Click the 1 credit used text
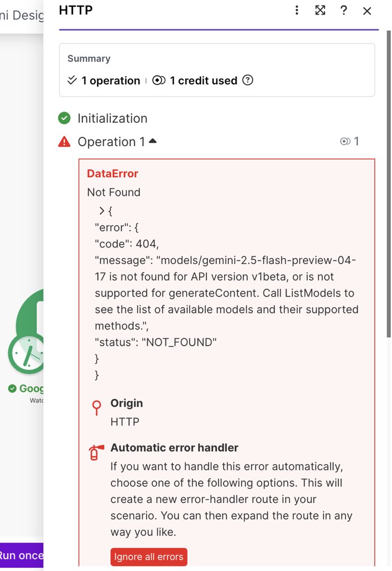Screen dimensions: 392x571 point(204,80)
